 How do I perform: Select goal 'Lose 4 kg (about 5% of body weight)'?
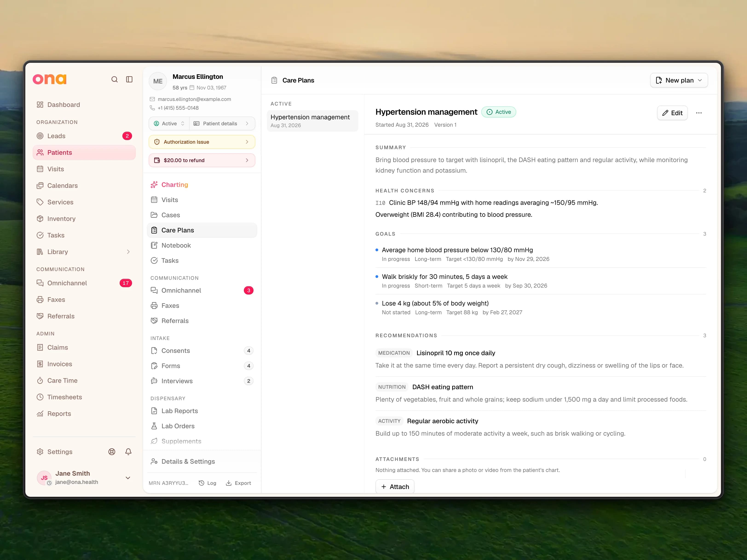[x=435, y=303]
